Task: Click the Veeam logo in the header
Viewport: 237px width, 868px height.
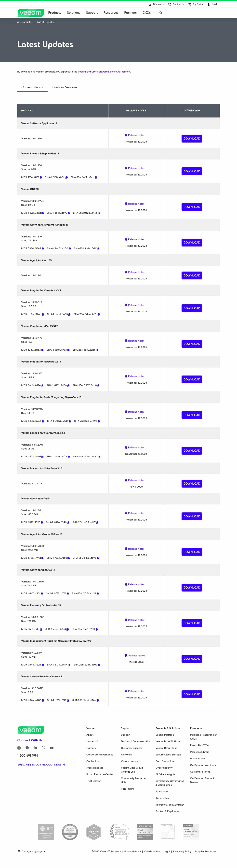Action: tap(30, 13)
